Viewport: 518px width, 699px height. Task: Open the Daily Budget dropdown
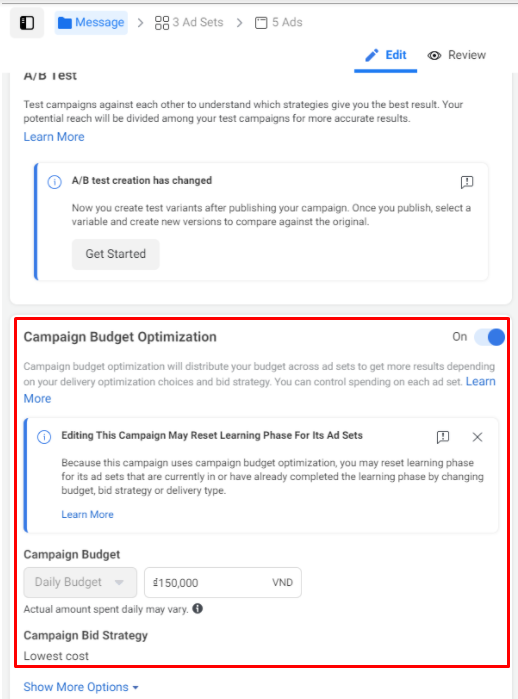pyautogui.click(x=80, y=582)
